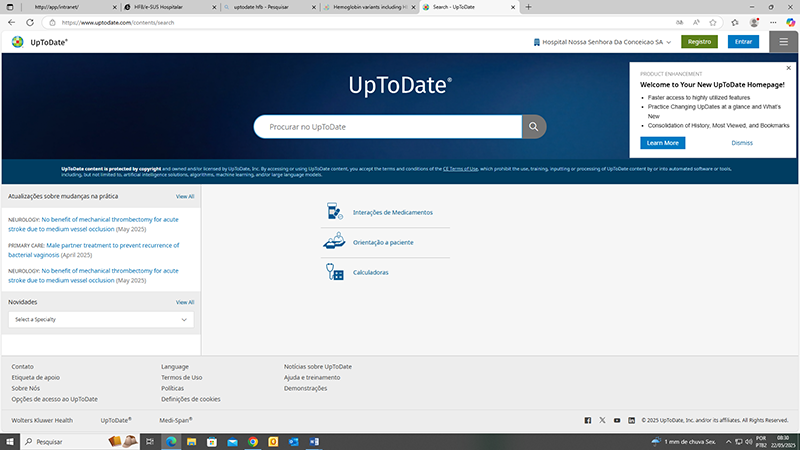800x450 pixels.
Task: Click the blue Entrar button
Action: coord(743,42)
